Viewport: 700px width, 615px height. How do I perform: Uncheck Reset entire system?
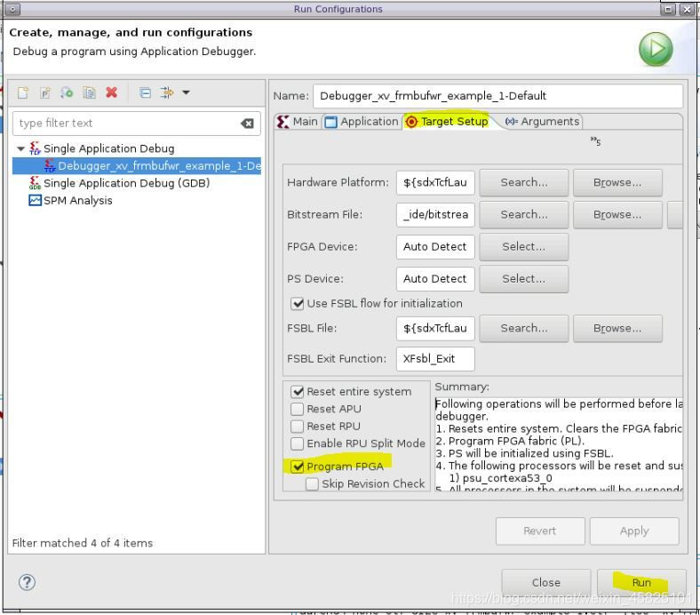[x=297, y=392]
